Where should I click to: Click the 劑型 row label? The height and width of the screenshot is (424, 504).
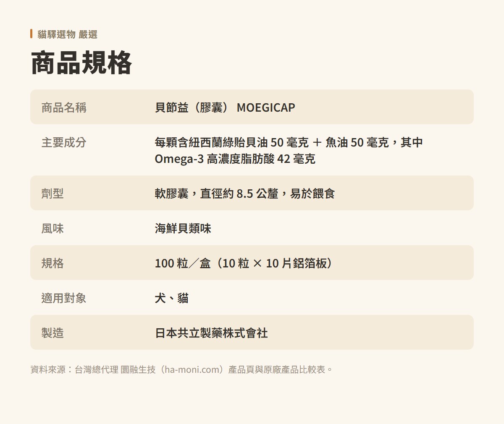point(52,194)
